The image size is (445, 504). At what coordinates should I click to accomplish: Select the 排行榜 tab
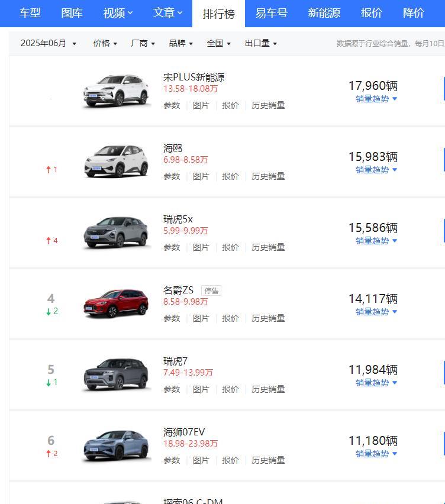coord(218,14)
